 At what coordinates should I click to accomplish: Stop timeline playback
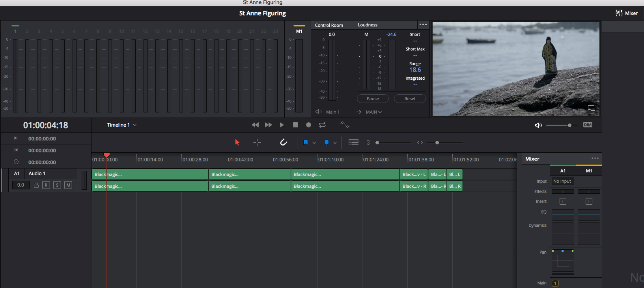(295, 125)
